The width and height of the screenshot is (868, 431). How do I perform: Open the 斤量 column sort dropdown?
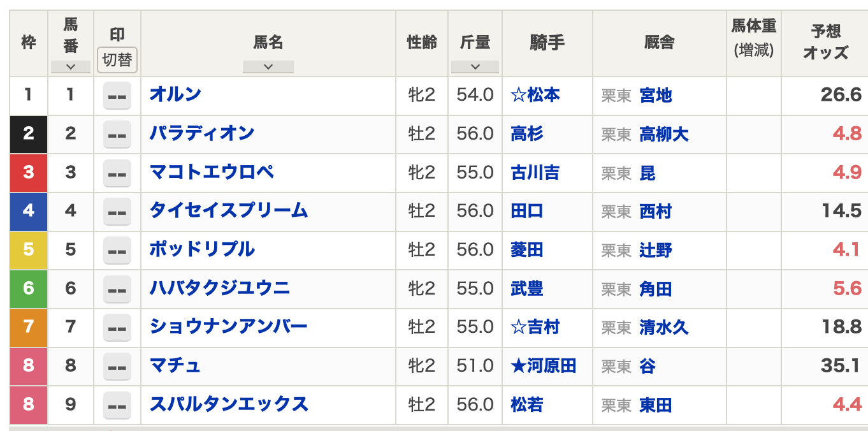(475, 66)
